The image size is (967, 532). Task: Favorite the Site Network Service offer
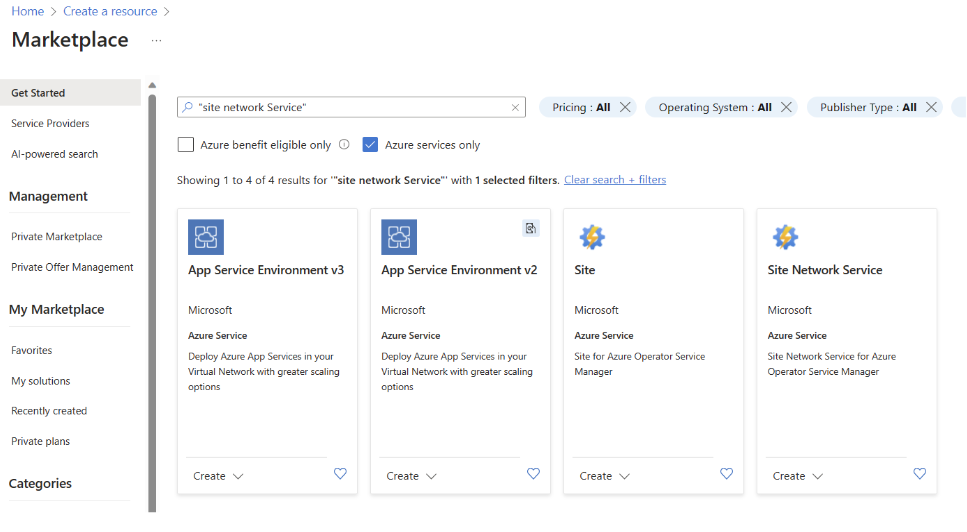point(920,474)
